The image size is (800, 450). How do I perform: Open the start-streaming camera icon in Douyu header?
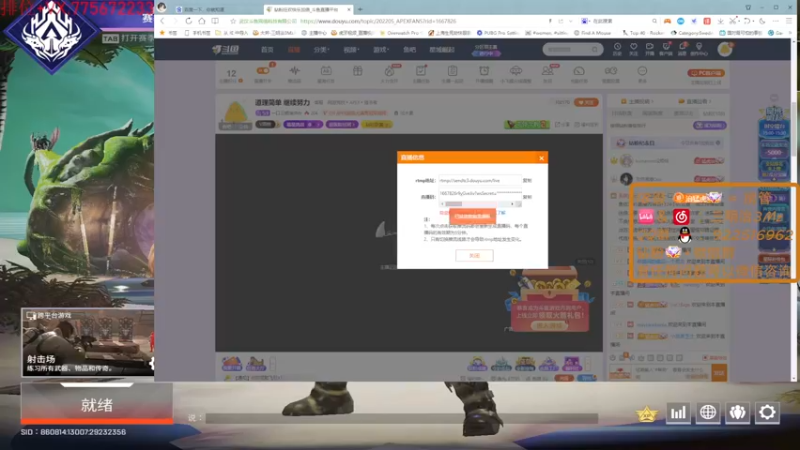pyautogui.click(x=649, y=48)
